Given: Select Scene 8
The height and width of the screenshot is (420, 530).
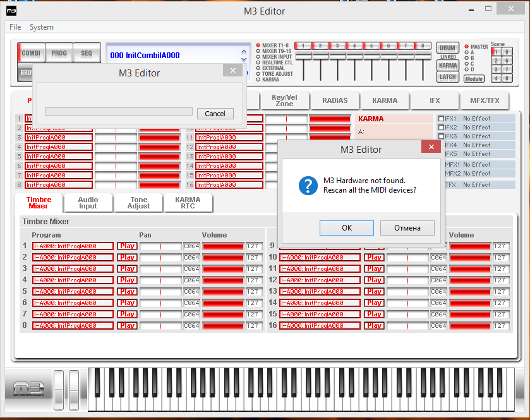Looking at the screenshot, I should (507, 78).
